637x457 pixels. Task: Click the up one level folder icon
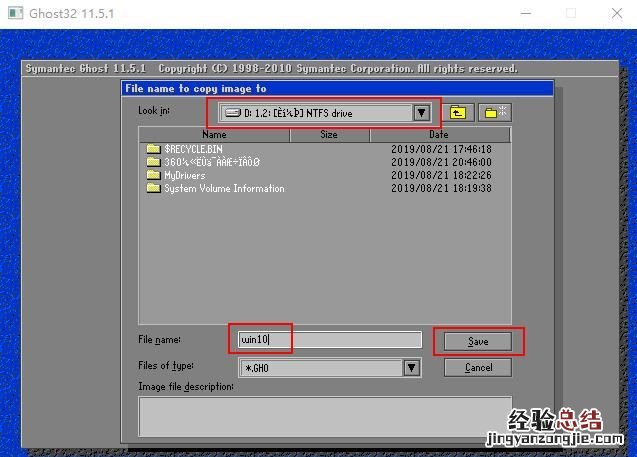[458, 113]
